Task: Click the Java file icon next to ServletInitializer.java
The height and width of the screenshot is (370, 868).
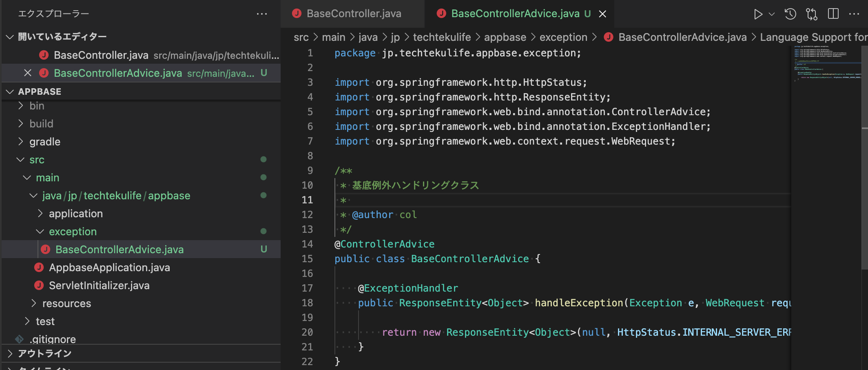Action: point(39,285)
